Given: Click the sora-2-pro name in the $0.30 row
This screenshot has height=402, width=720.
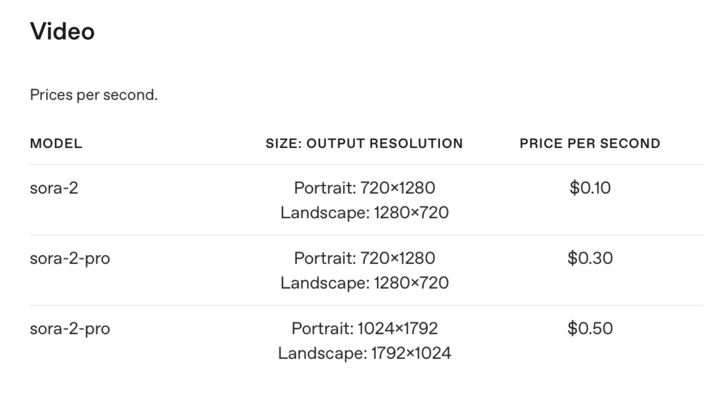Looking at the screenshot, I should tap(70, 258).
